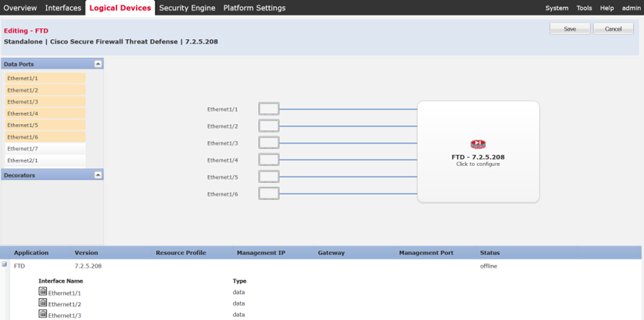The image size is (644, 320).
Task: Click the Application column header
Action: 31,253
